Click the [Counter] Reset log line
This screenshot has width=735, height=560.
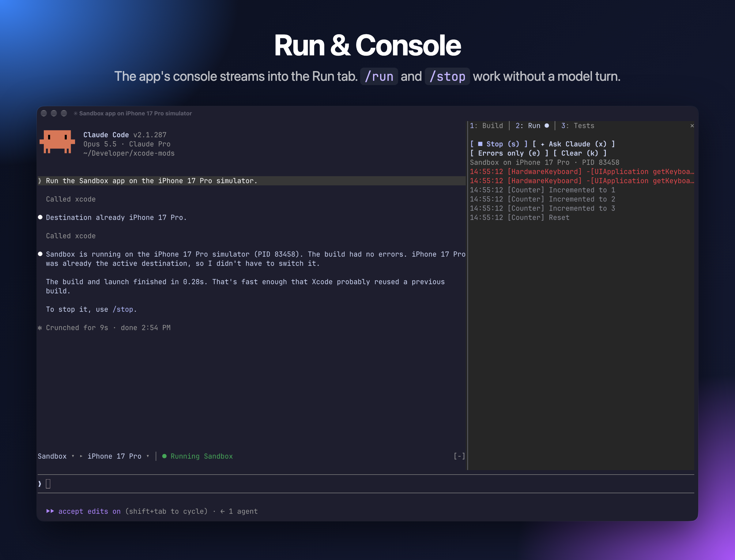coord(519,218)
